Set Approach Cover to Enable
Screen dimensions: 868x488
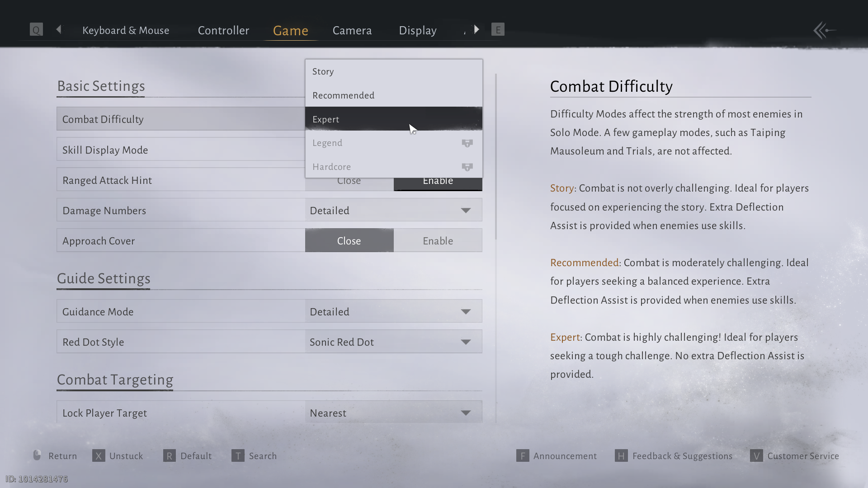tap(438, 241)
